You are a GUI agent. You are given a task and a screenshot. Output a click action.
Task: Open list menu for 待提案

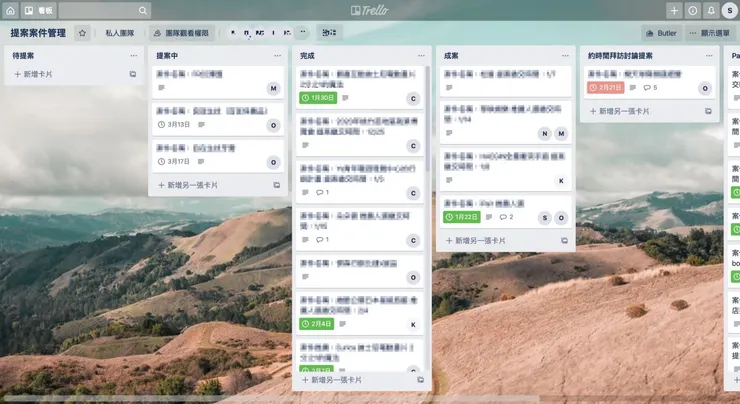coord(134,56)
